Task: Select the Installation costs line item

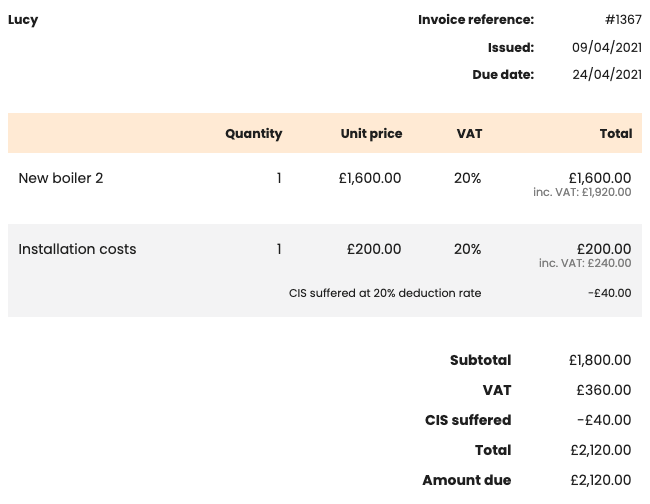Action: [x=77, y=249]
